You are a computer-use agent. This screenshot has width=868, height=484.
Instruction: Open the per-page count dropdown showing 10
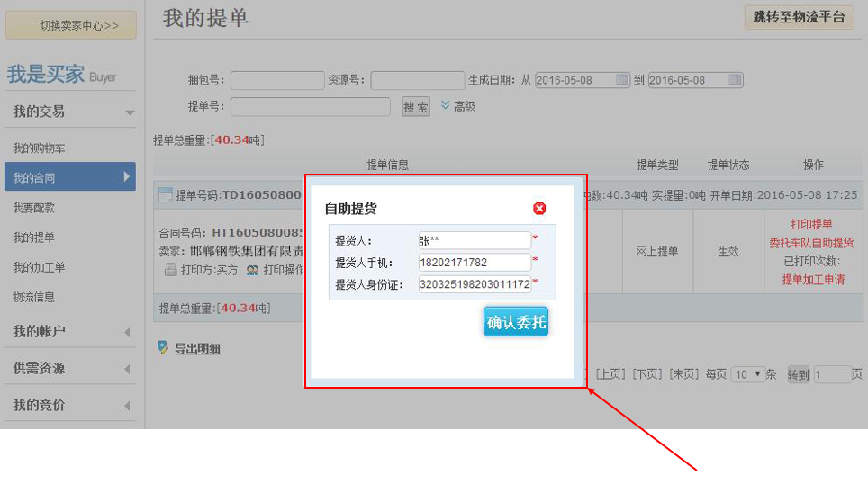746,374
